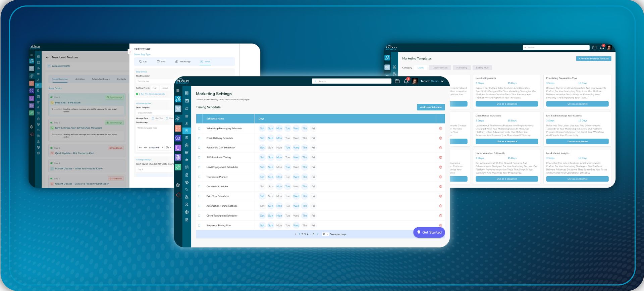Click the calendar icon beside the search bar

coord(397,81)
